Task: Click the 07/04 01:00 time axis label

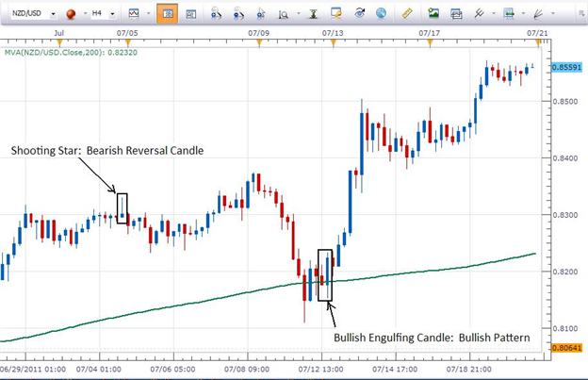Action: (x=99, y=369)
